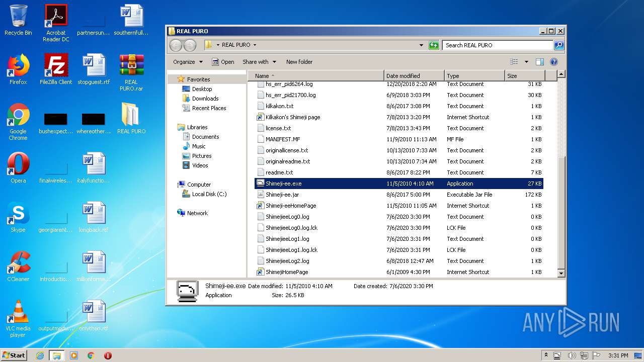The width and height of the screenshot is (644, 362).
Task: Open Documents library
Action: tap(205, 137)
